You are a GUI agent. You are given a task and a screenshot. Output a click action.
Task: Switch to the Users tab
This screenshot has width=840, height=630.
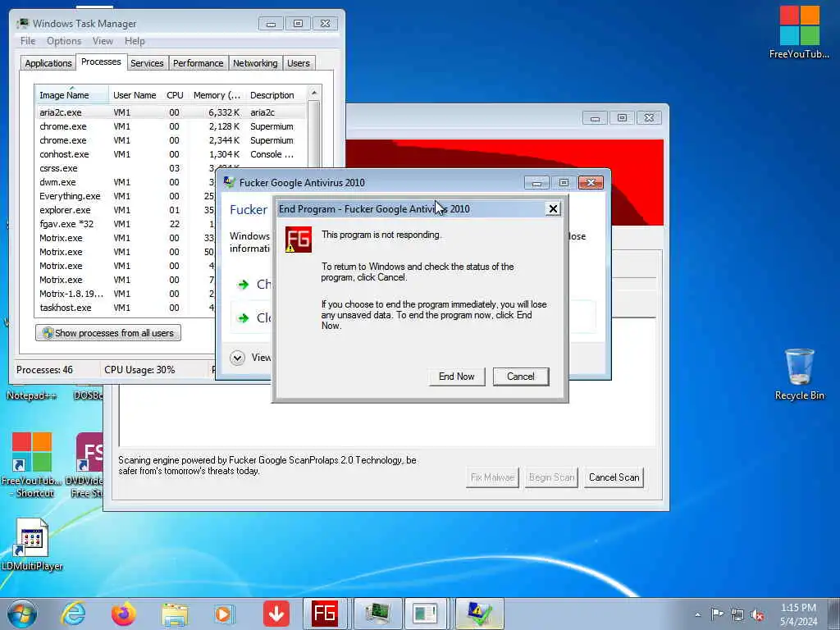tap(299, 63)
